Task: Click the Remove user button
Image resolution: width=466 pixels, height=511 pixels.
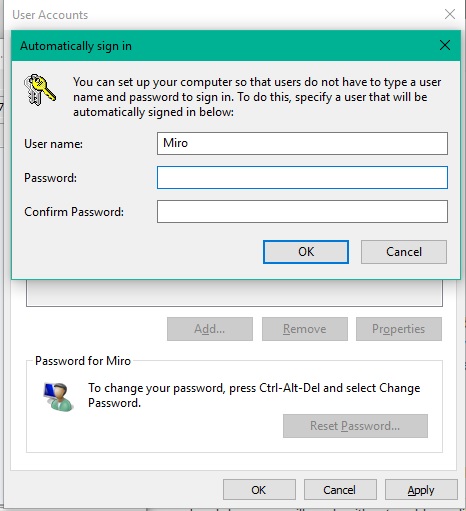Action: tap(305, 329)
